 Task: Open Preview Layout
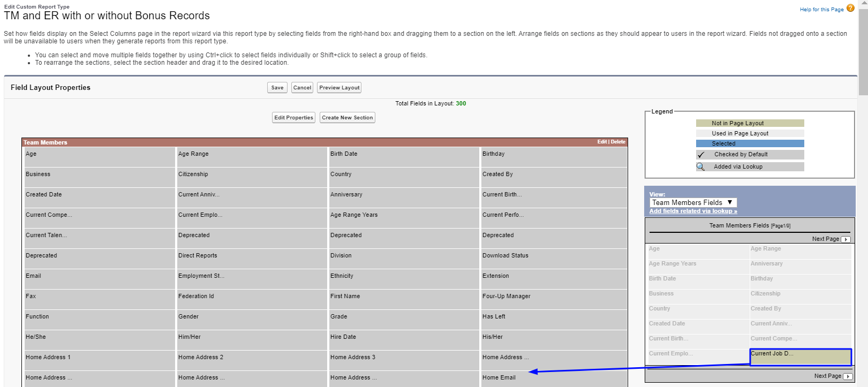point(339,88)
